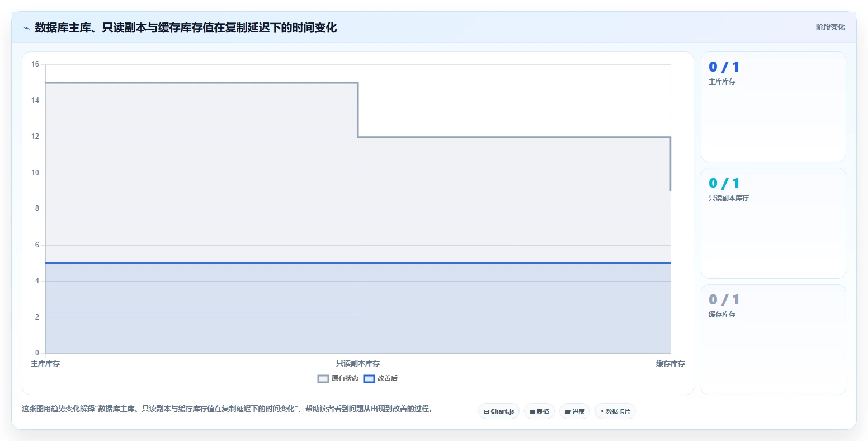Click the lightning icon beside the title
The height and width of the screenshot is (441, 868).
(26, 28)
